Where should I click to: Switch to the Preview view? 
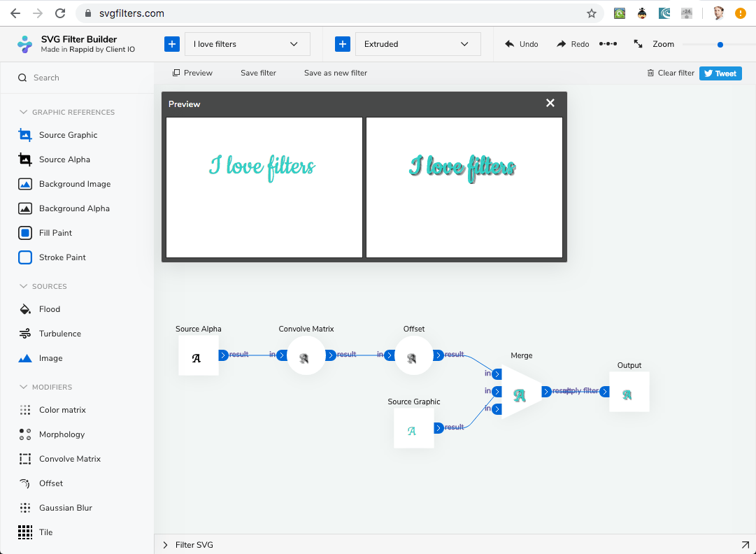click(192, 73)
